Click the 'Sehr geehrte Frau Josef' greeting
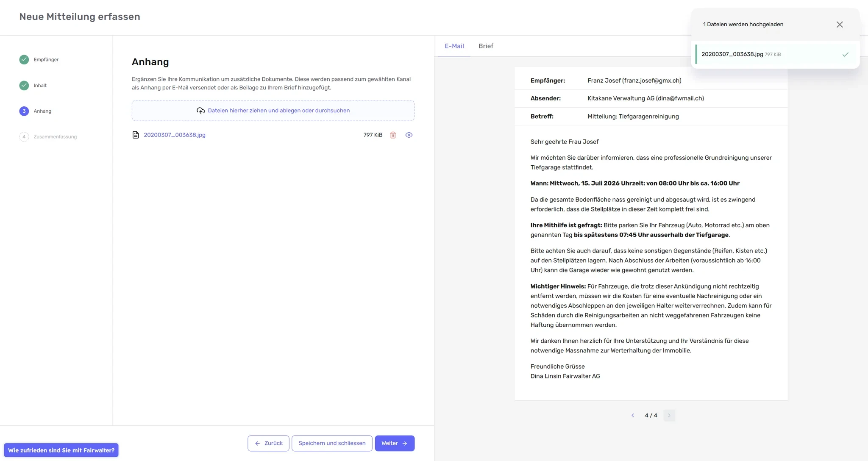868x461 pixels. [x=565, y=142]
